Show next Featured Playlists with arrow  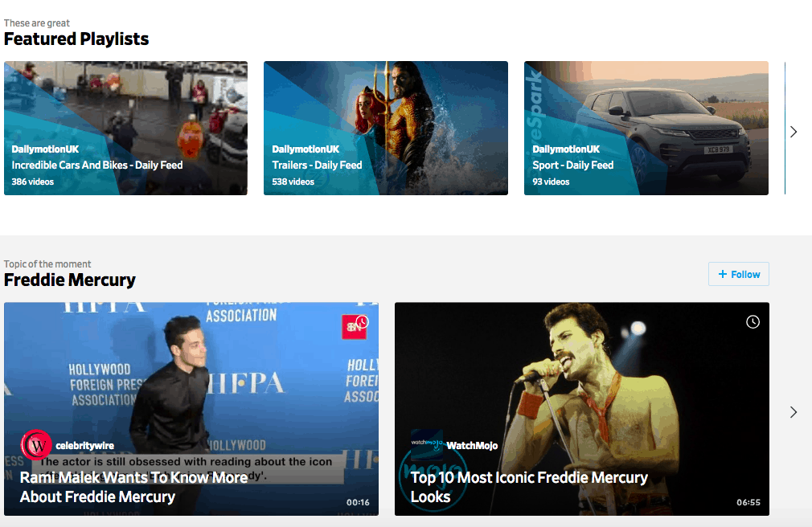tap(794, 132)
